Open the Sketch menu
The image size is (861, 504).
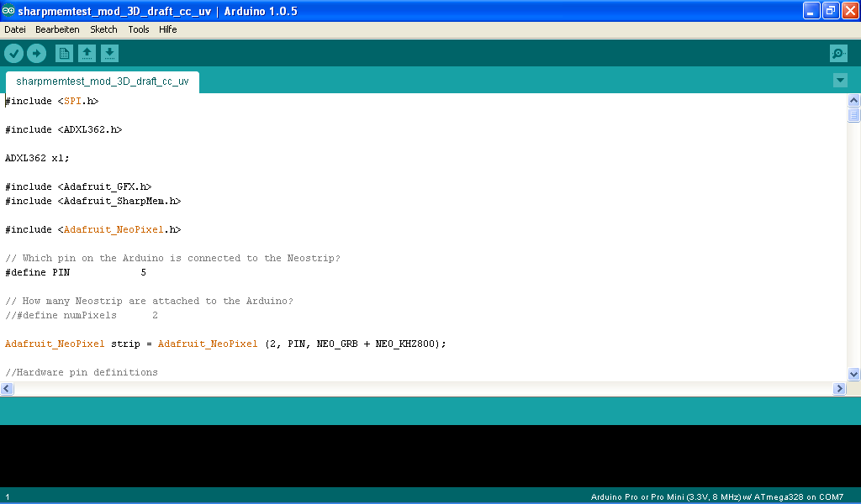click(103, 29)
